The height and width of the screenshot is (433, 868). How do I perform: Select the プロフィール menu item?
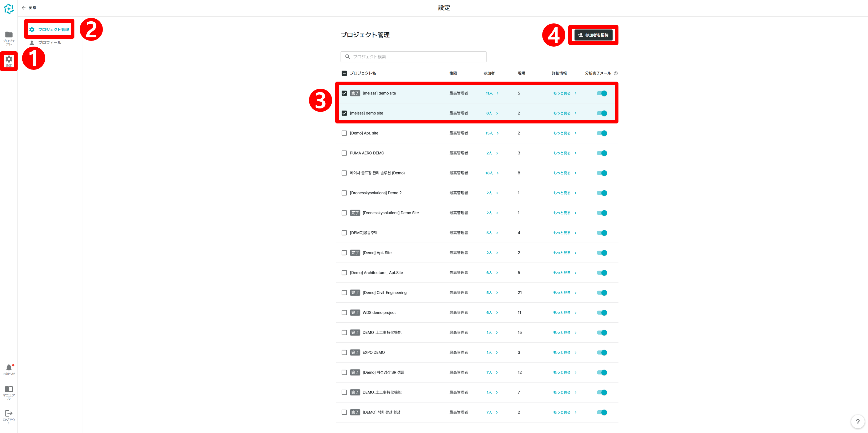pyautogui.click(x=49, y=42)
